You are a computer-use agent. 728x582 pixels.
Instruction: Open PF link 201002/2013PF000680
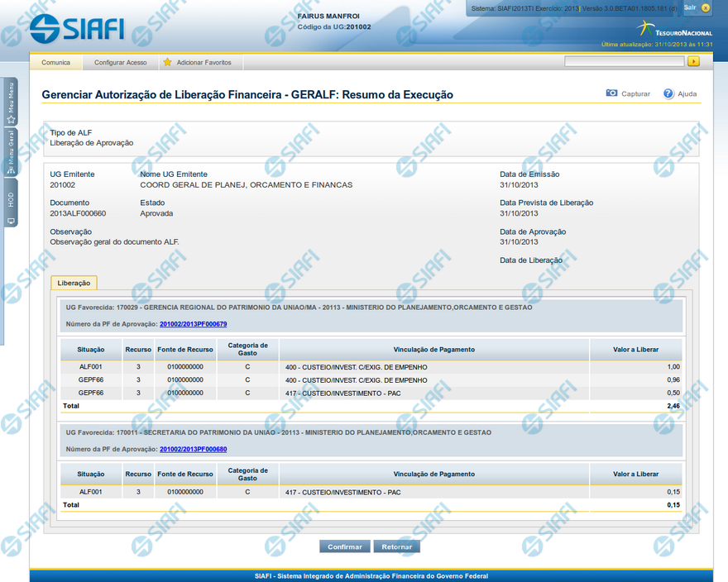(193, 449)
